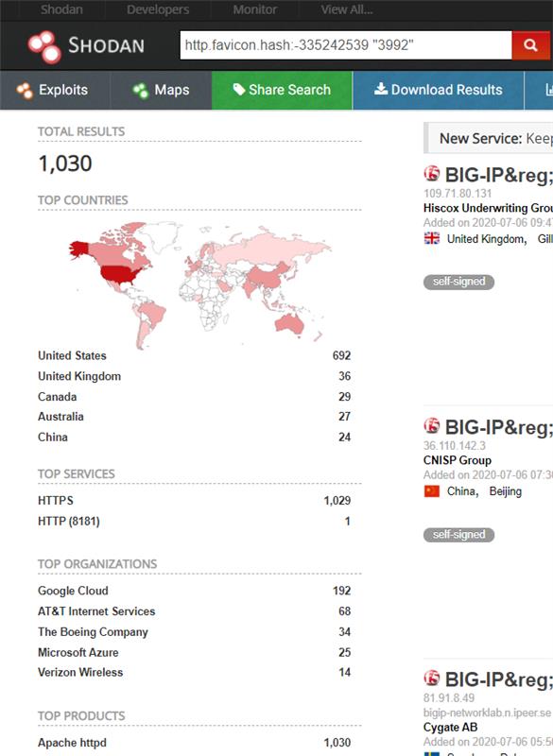The height and width of the screenshot is (756, 553).
Task: Filter by Verizon Wireless organization
Action: (80, 672)
